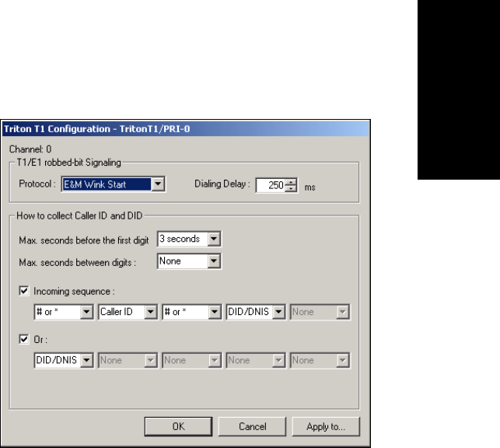
Task: Click the 'Dialing Delay :' label
Action: tap(222, 184)
